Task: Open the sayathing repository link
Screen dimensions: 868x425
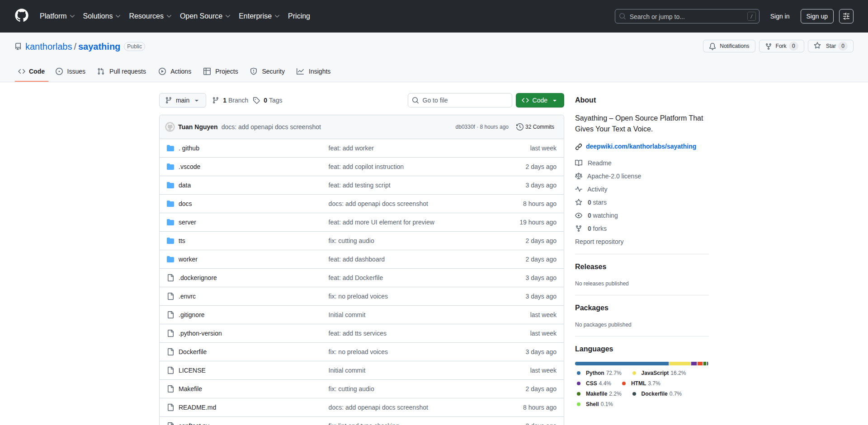Action: 99,47
